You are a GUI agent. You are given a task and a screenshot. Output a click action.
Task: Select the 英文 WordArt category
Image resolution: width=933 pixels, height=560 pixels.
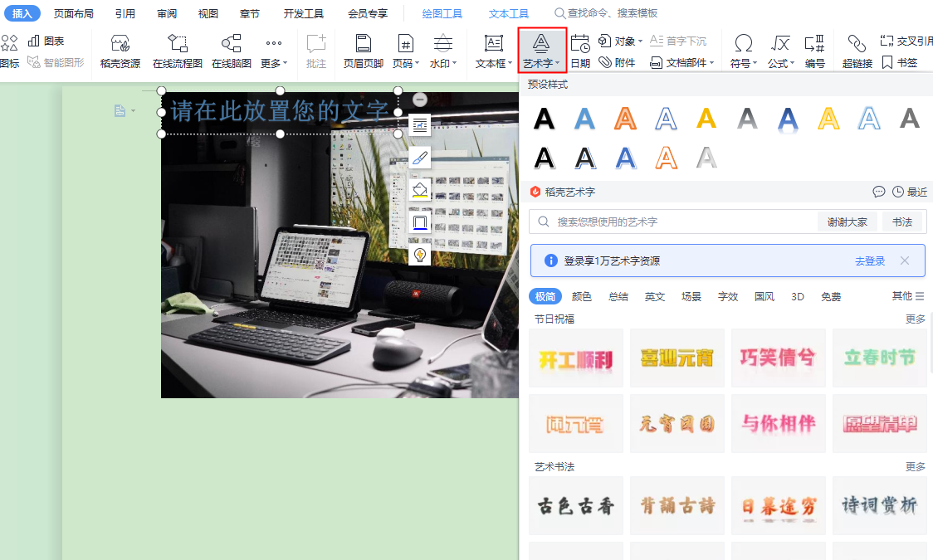click(x=655, y=297)
